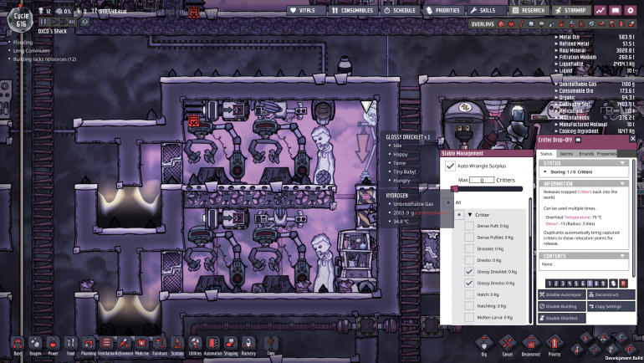Check the Molten Larva checkbox
This screenshot has height=363, width=644.
pos(469,318)
